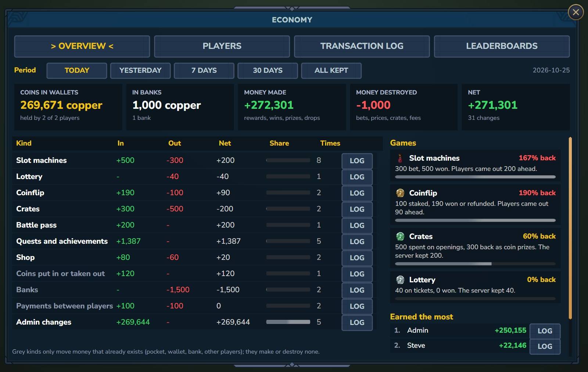The height and width of the screenshot is (372, 588).
Task: Click the '+272,301' money made value
Action: [269, 105]
